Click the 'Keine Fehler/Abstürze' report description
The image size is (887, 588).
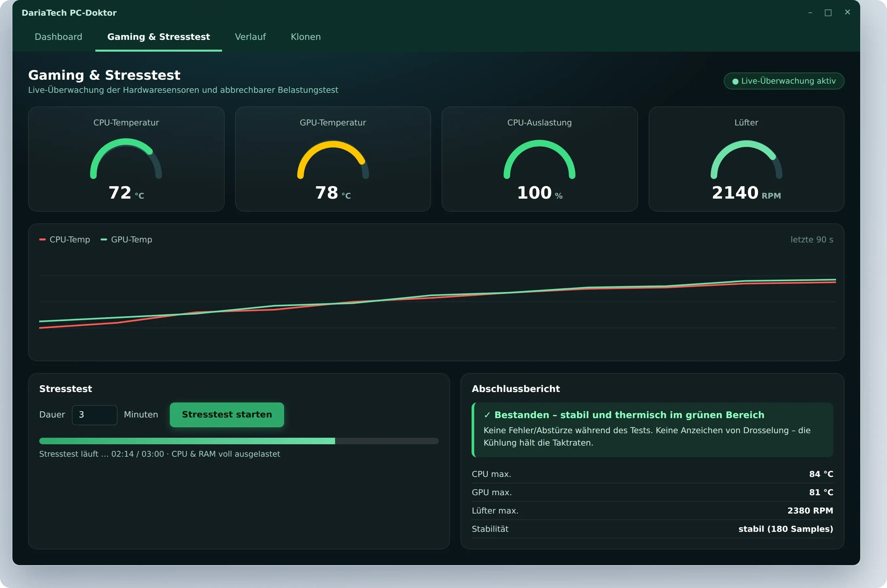point(647,436)
